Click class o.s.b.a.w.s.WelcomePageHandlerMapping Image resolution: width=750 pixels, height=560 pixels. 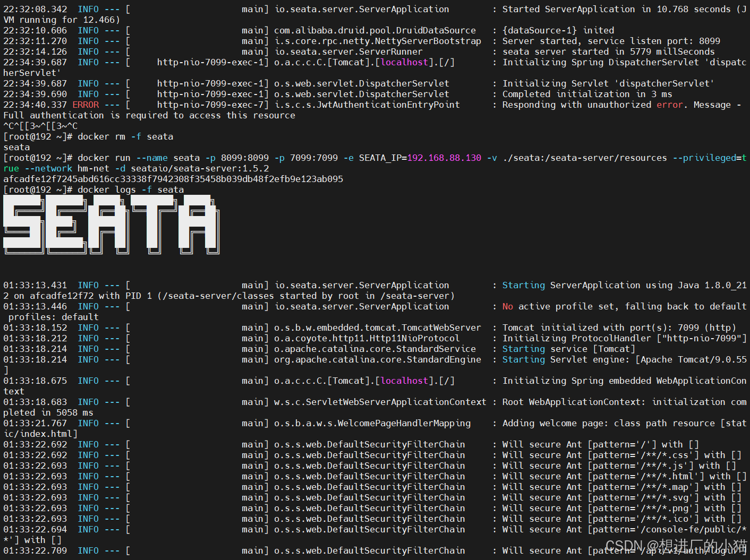[x=372, y=423]
